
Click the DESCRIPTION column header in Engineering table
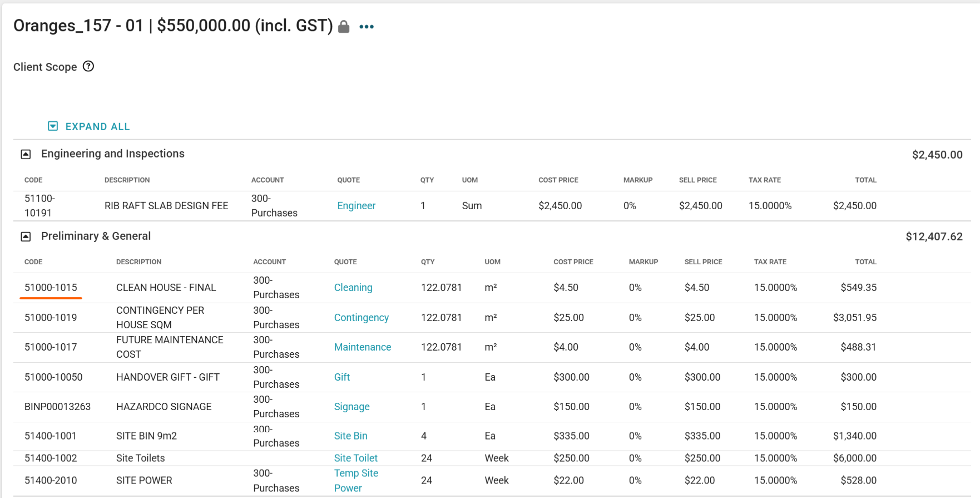click(x=127, y=180)
